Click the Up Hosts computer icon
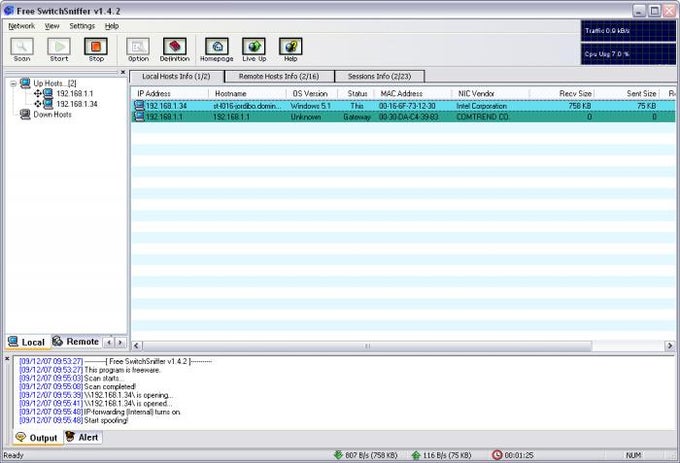 point(25,83)
